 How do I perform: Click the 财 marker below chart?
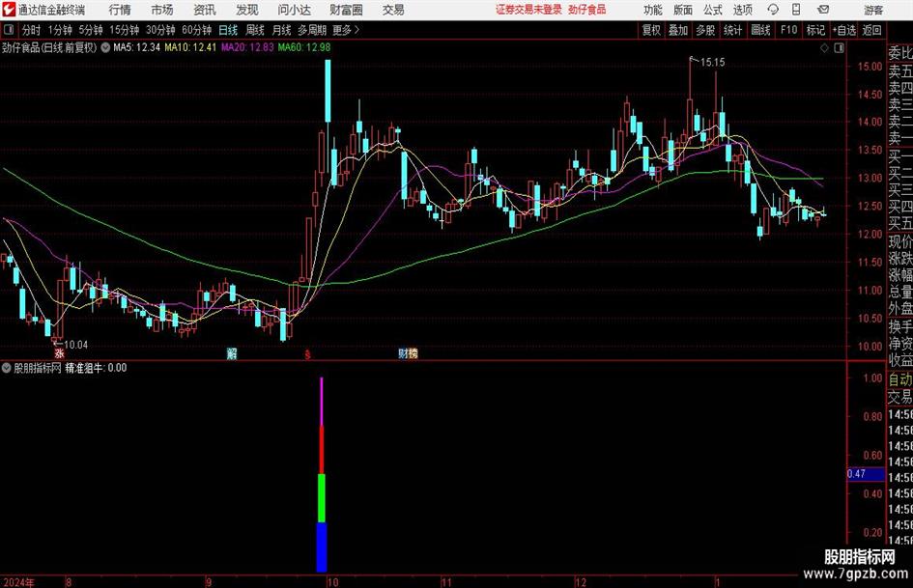click(x=403, y=353)
